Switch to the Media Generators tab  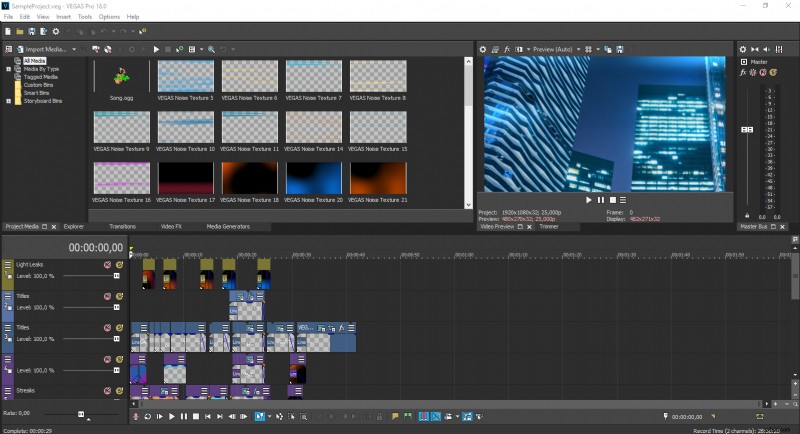(228, 226)
